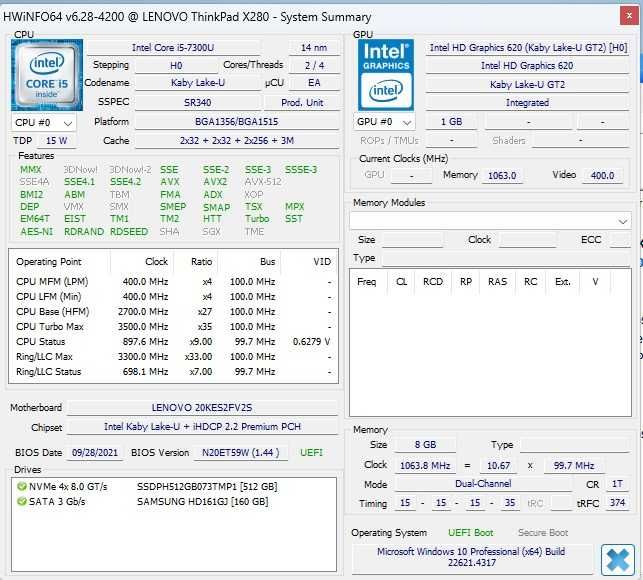This screenshot has width=643, height=580.
Task: Click the BIOS Version N20ET59W field
Action: tap(241, 453)
